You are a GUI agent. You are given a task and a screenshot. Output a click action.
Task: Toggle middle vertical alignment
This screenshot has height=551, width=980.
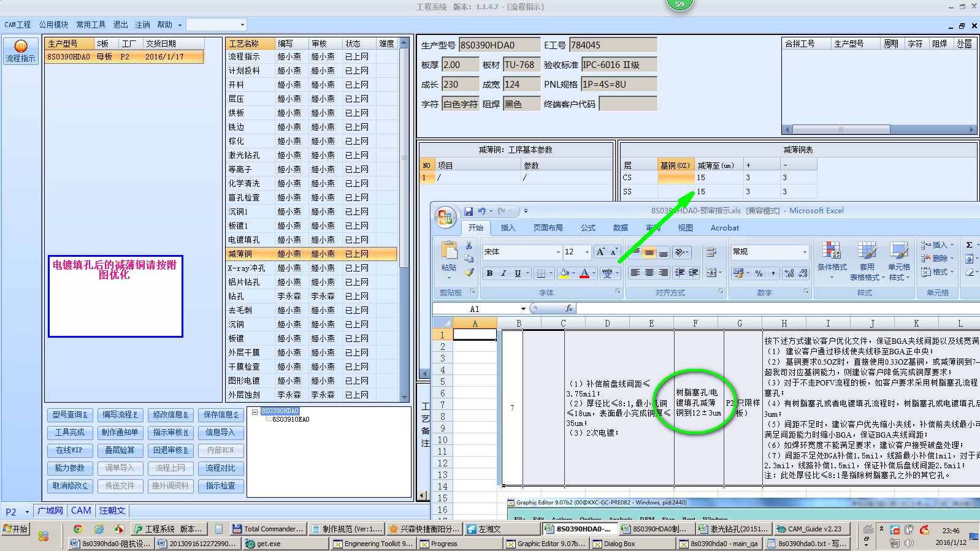pos(649,252)
